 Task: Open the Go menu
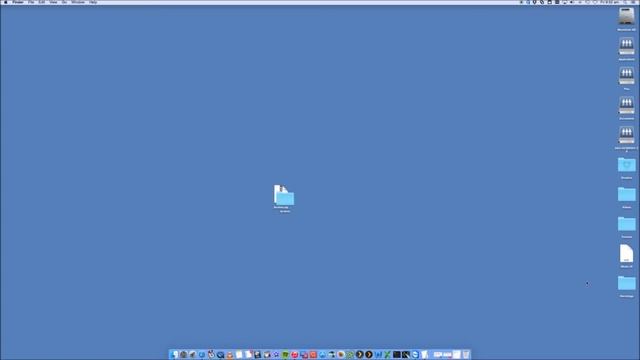pos(64,2)
